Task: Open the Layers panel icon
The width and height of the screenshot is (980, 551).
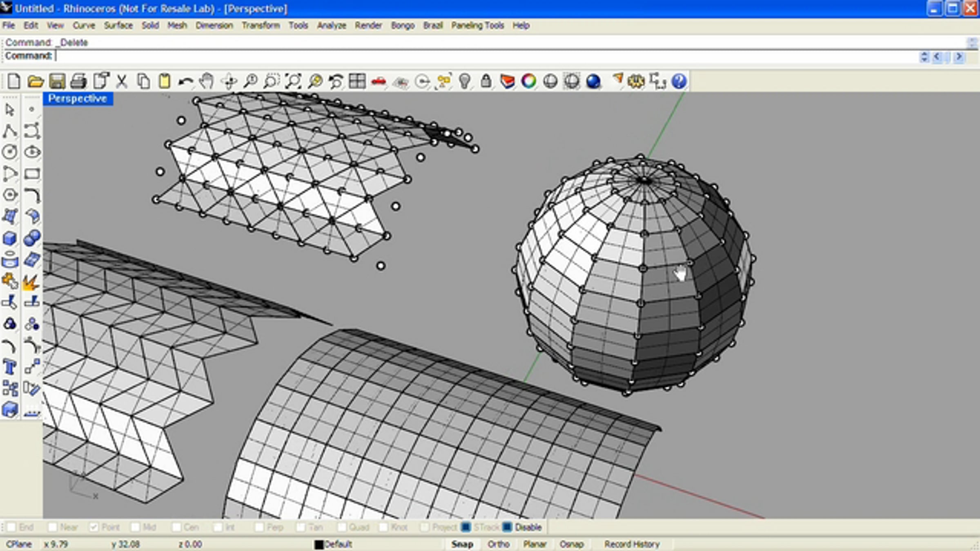Action: 507,81
